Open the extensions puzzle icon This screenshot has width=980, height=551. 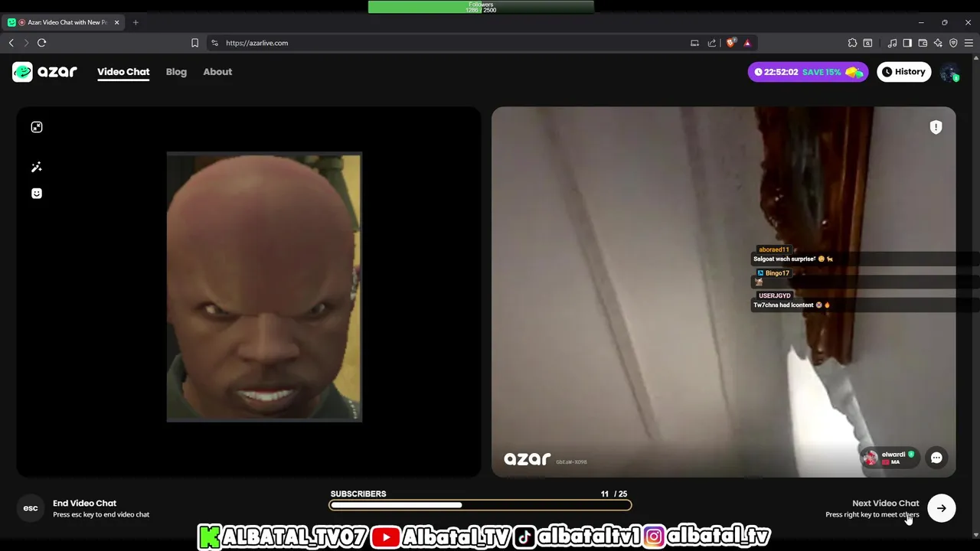(x=852, y=43)
